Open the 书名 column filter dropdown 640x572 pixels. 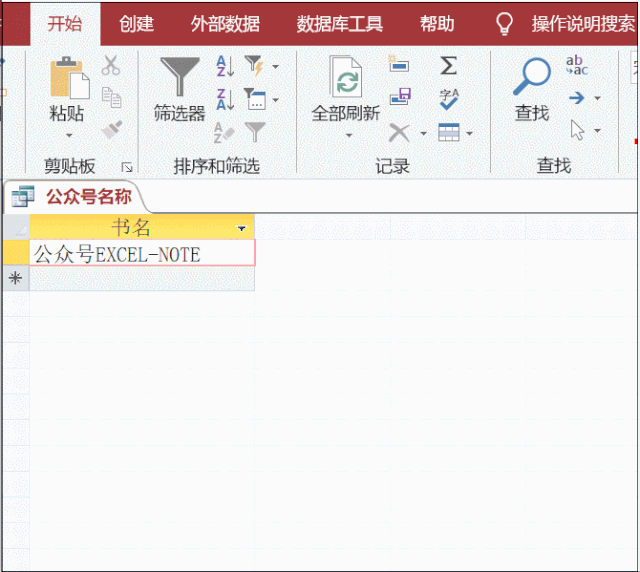pos(242,228)
